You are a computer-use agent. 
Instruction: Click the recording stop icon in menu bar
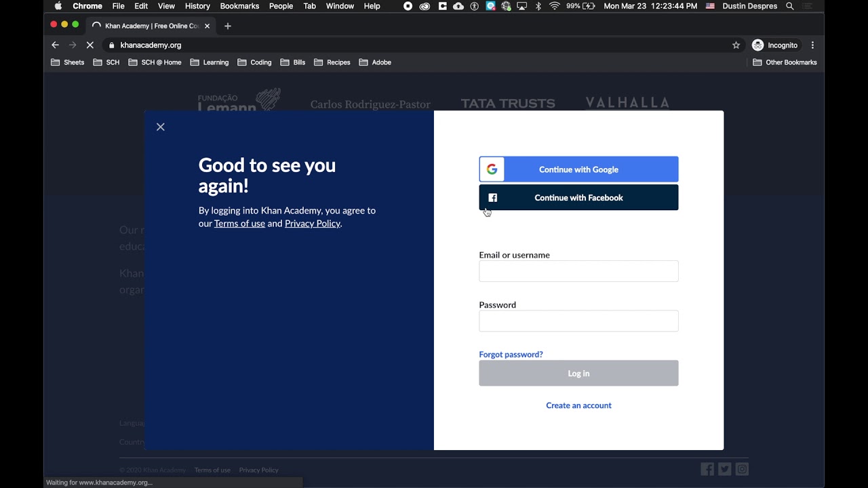pyautogui.click(x=408, y=6)
